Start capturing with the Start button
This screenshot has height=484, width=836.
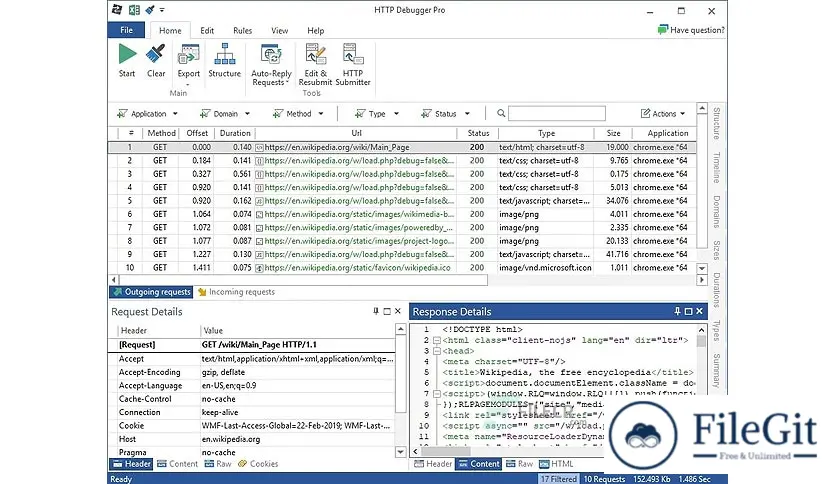point(127,61)
